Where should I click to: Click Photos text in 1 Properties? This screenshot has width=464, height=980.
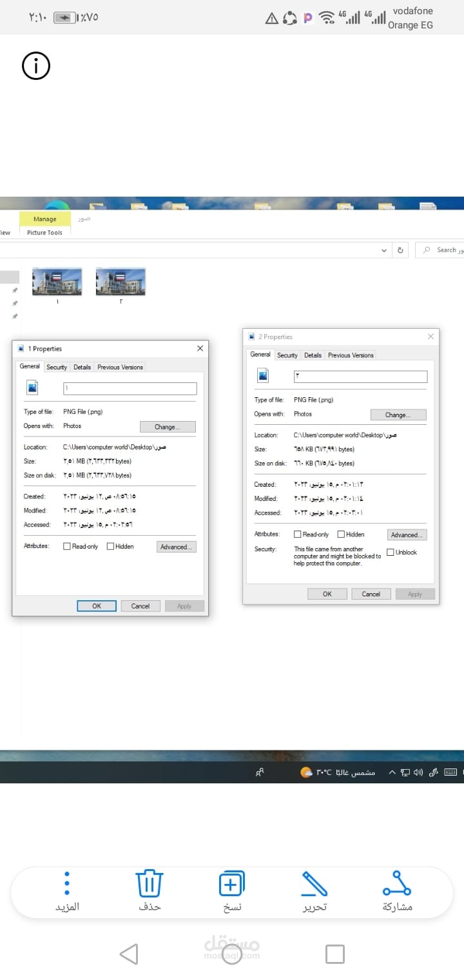[x=72, y=426]
